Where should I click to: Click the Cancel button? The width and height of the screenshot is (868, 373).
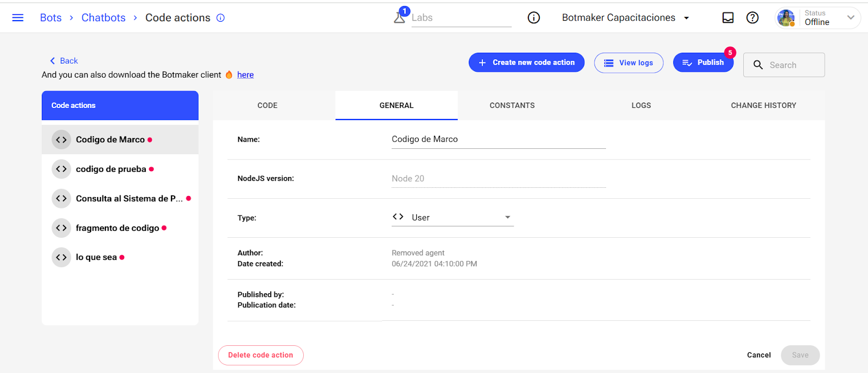click(758, 355)
